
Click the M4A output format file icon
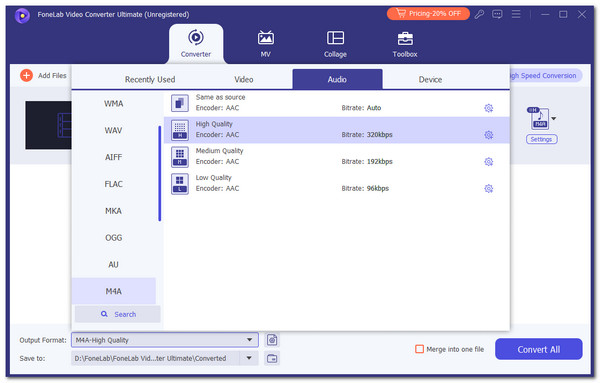coord(538,118)
